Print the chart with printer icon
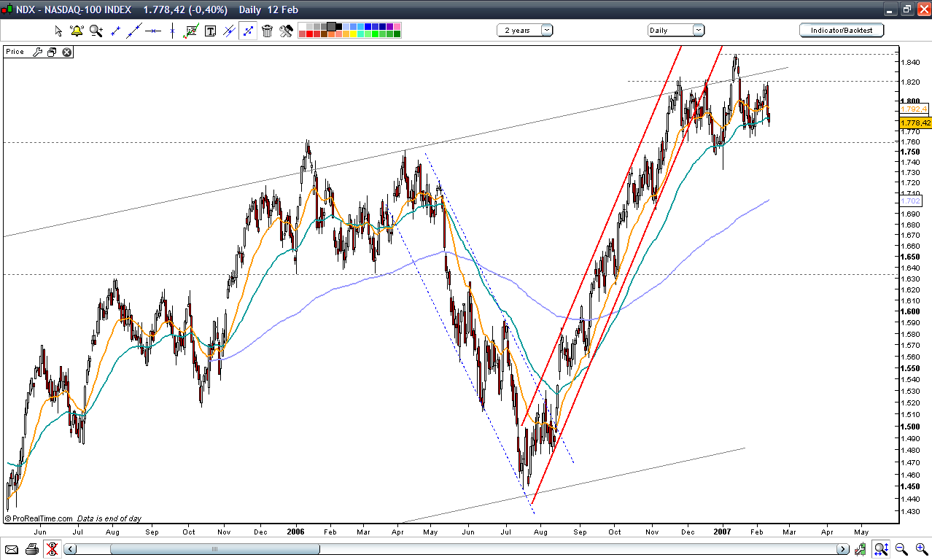This screenshot has height=560, width=932. [32, 549]
